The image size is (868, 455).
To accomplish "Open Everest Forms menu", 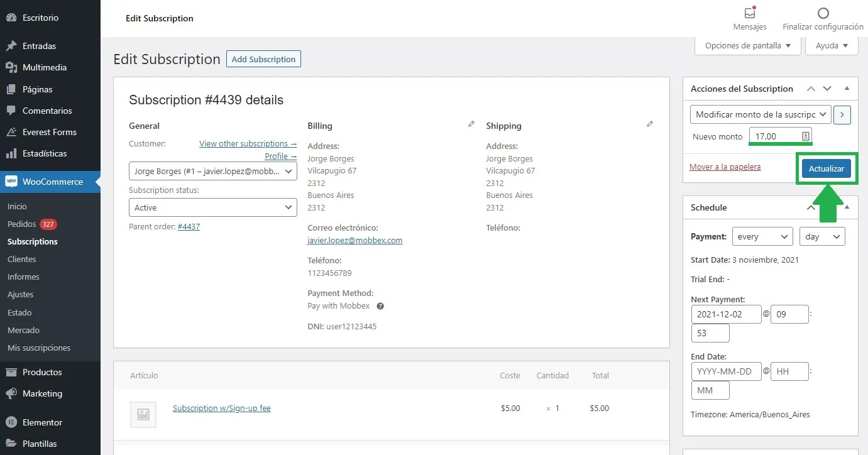I will [x=50, y=132].
